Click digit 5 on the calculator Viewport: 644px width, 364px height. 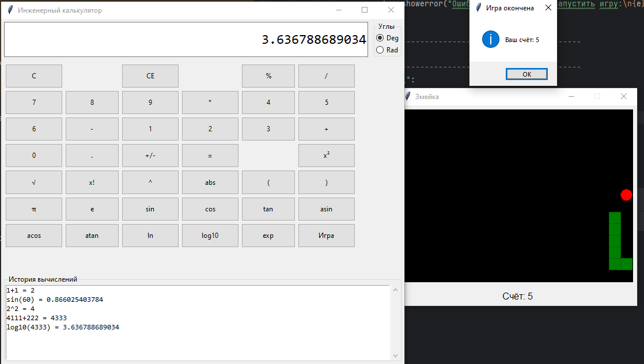[327, 103]
